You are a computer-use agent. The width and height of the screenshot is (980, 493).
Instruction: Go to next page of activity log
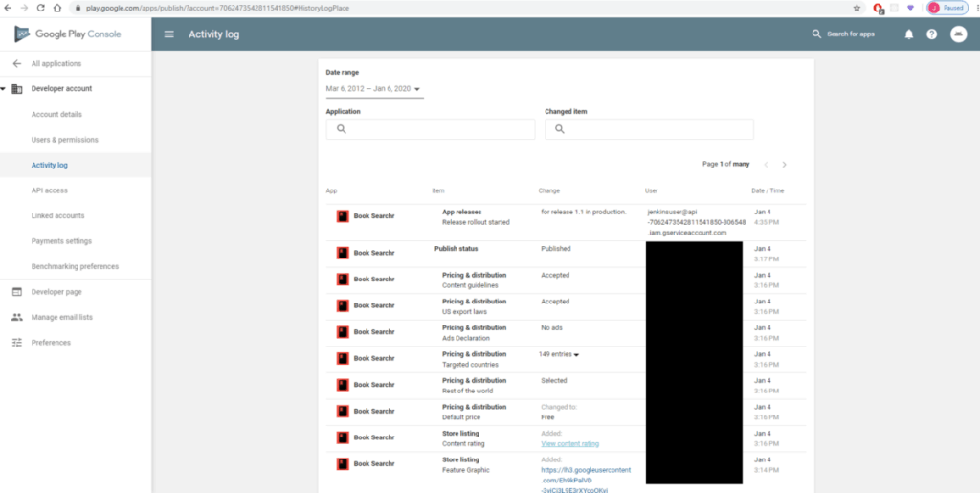click(x=784, y=165)
